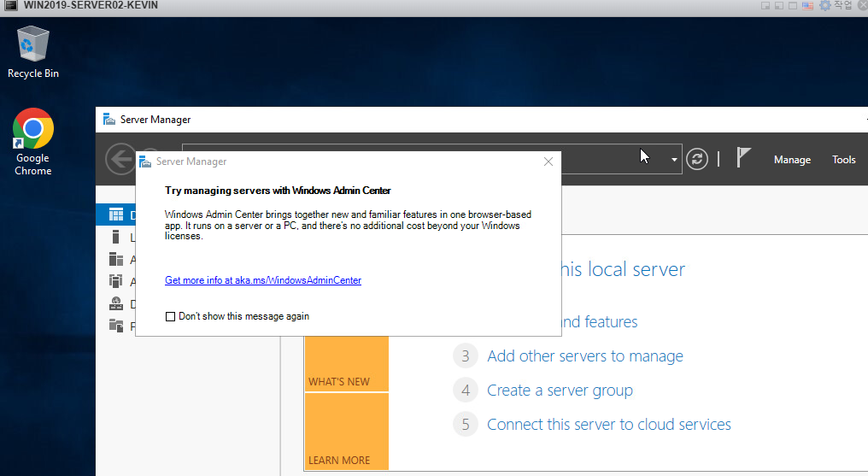Open the aka.ms/WindowsAdminCenter info link
The image size is (868, 476).
click(x=263, y=280)
